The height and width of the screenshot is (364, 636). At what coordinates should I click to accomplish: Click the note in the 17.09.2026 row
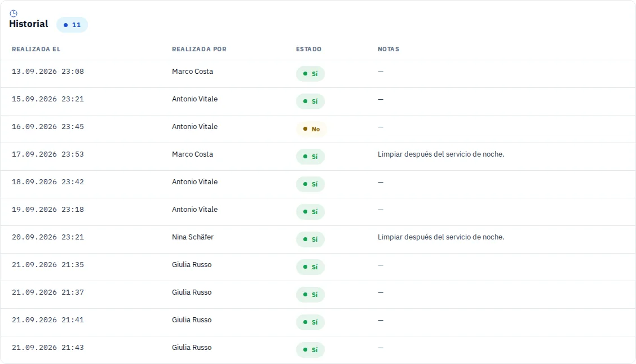coord(441,154)
